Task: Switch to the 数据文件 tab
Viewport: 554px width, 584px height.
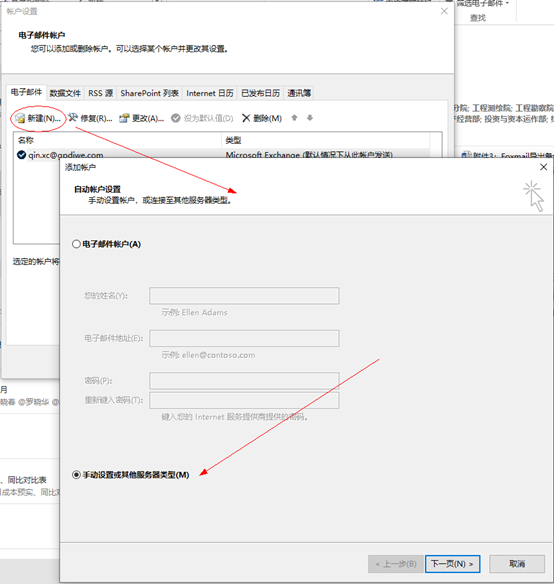Action: [65, 93]
